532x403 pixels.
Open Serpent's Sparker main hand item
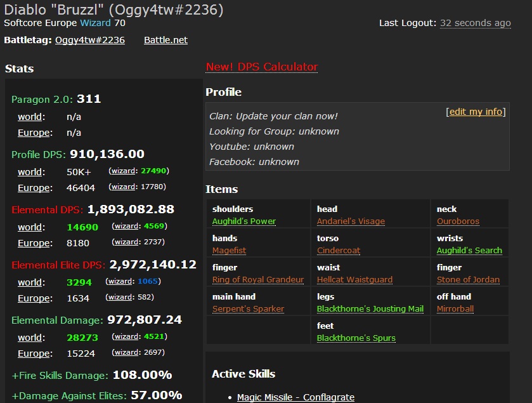click(x=248, y=309)
